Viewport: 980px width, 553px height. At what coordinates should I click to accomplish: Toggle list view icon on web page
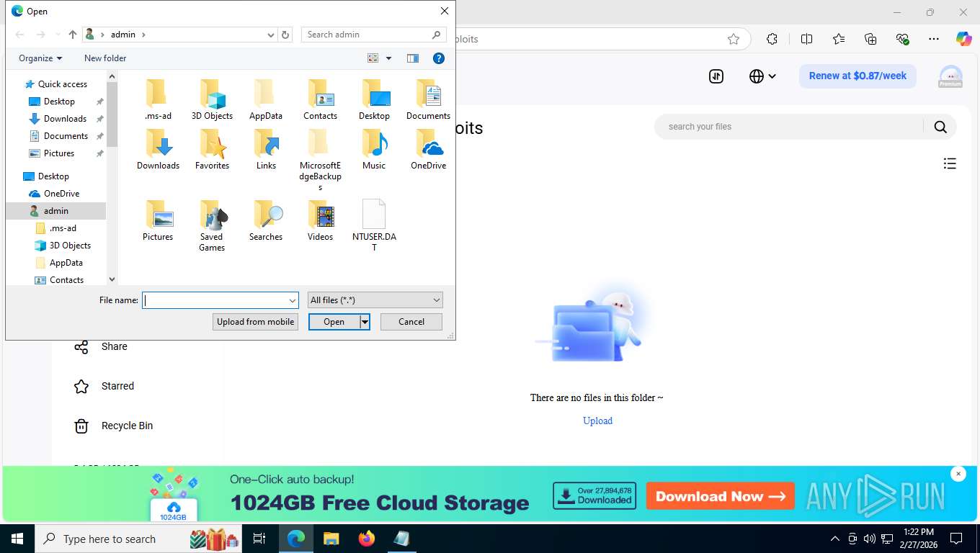950,164
